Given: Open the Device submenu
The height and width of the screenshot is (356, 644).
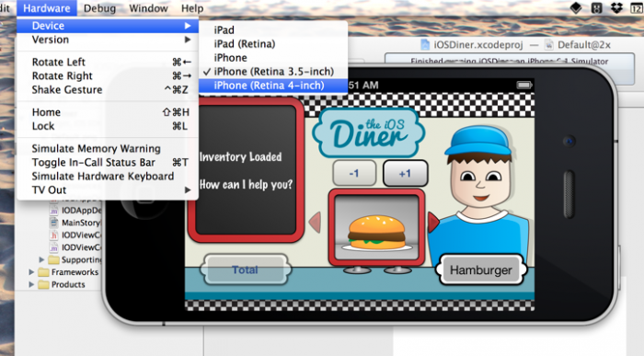Looking at the screenshot, I should [108, 26].
